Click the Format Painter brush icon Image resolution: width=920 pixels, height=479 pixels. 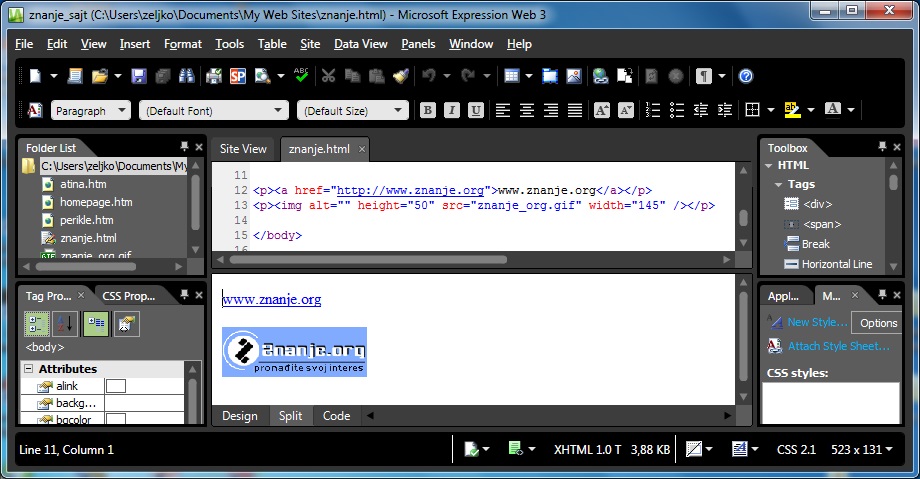coord(400,76)
